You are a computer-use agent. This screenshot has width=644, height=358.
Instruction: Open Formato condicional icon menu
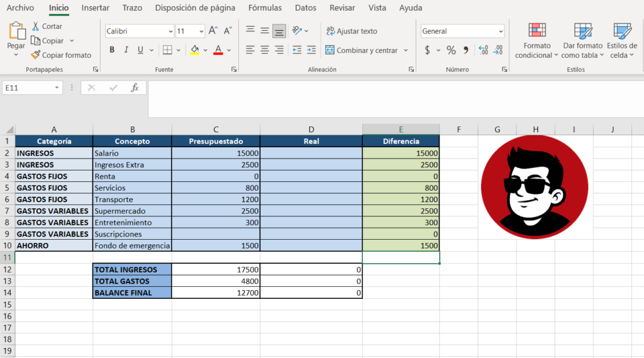click(x=536, y=31)
